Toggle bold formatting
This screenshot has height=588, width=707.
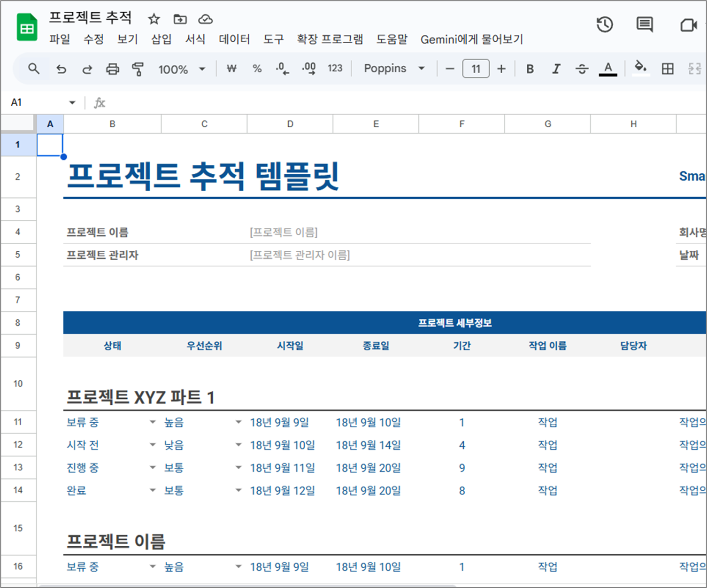click(x=530, y=69)
